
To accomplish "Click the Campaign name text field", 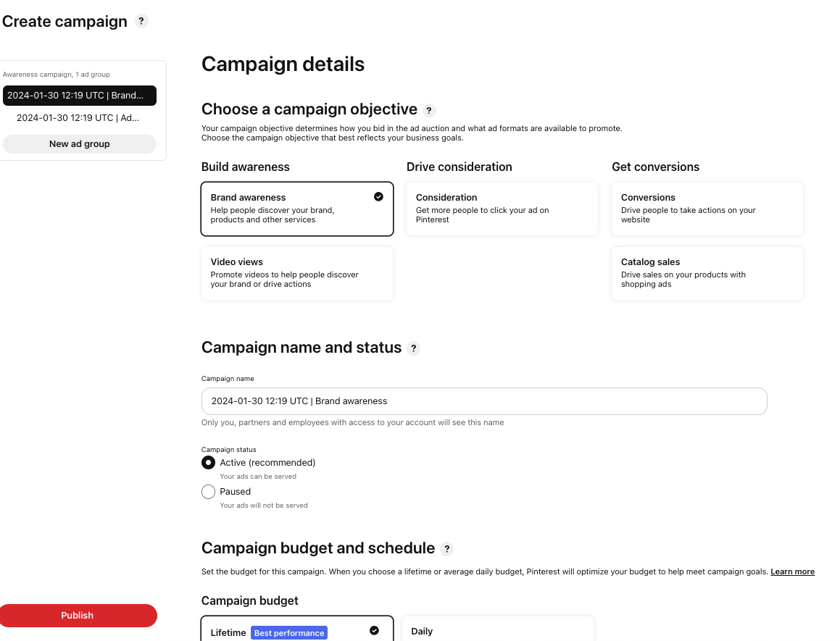I will tap(484, 401).
